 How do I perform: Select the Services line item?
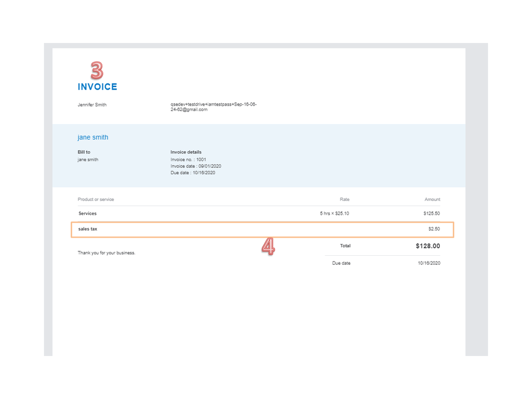(x=87, y=213)
